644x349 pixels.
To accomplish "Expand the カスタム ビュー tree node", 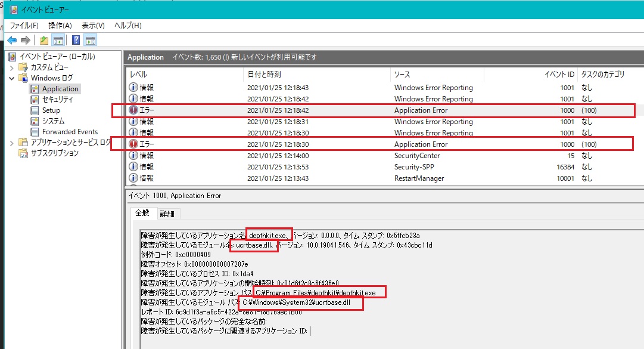I will pyautogui.click(x=11, y=67).
